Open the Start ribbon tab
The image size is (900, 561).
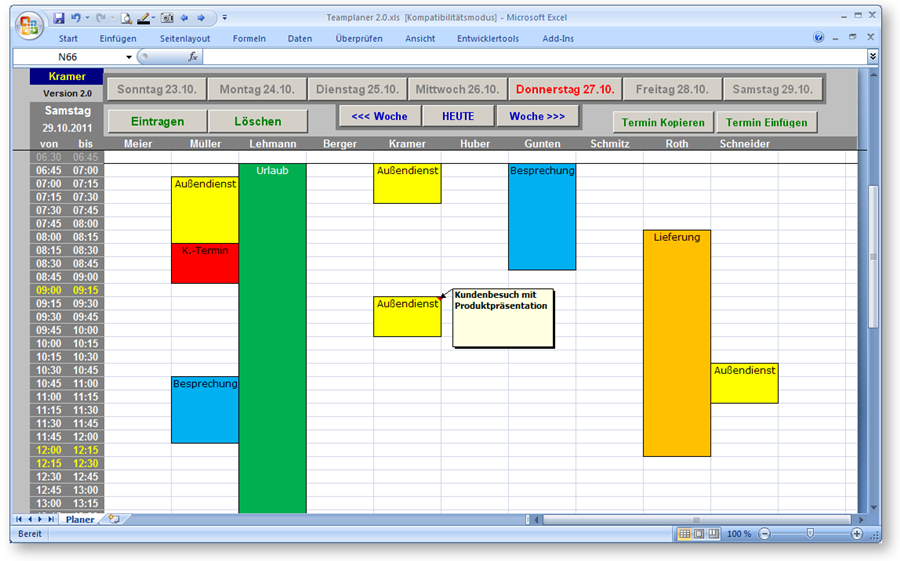click(68, 38)
